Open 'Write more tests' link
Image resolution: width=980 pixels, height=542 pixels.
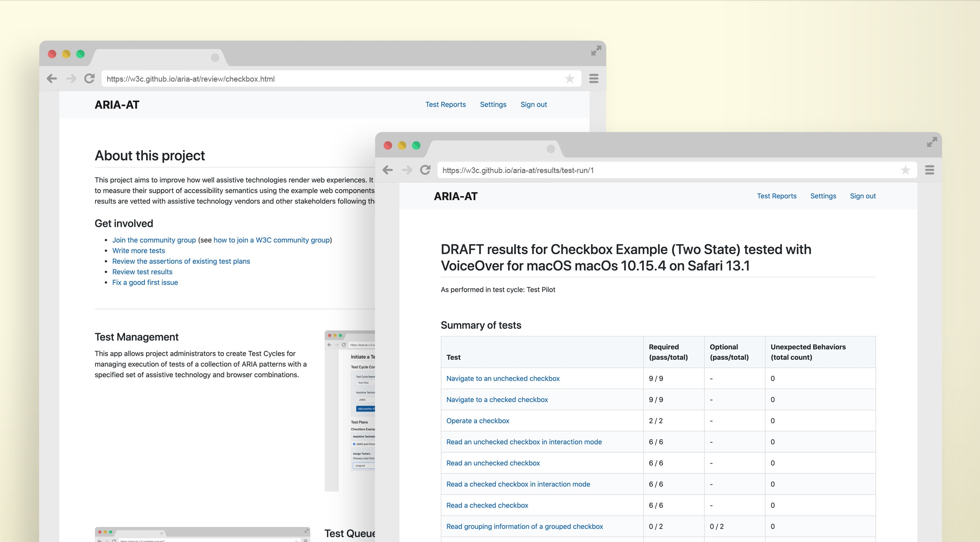[x=138, y=251]
